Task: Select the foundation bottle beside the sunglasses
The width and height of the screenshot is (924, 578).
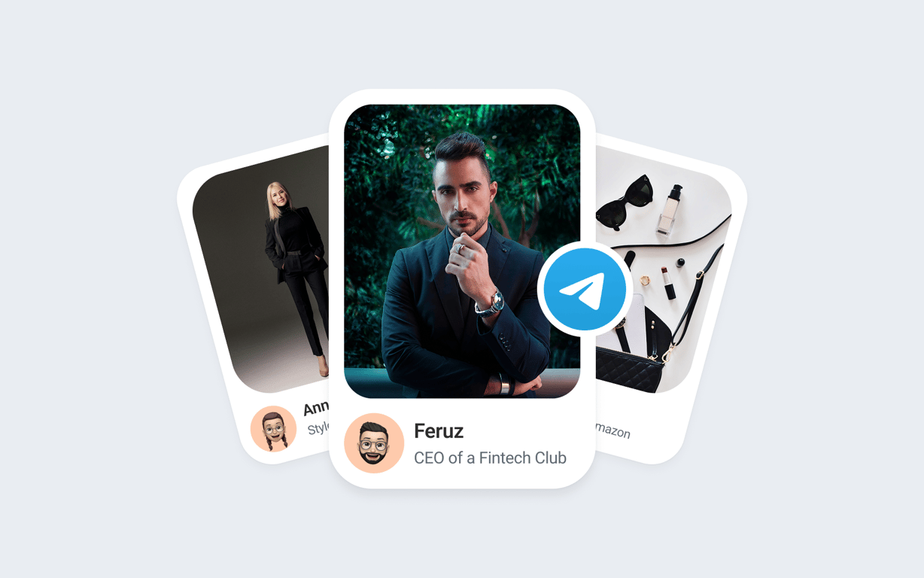Action: point(668,208)
